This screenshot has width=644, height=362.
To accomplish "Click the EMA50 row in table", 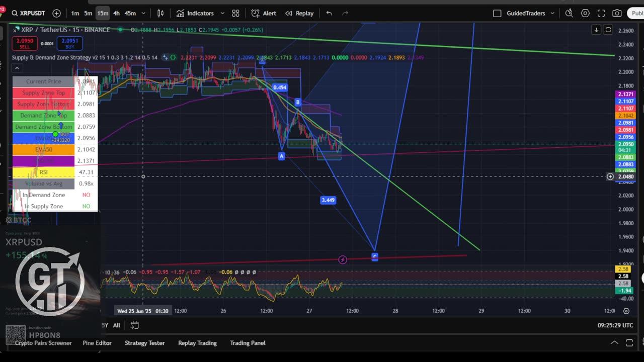I will click(55, 149).
